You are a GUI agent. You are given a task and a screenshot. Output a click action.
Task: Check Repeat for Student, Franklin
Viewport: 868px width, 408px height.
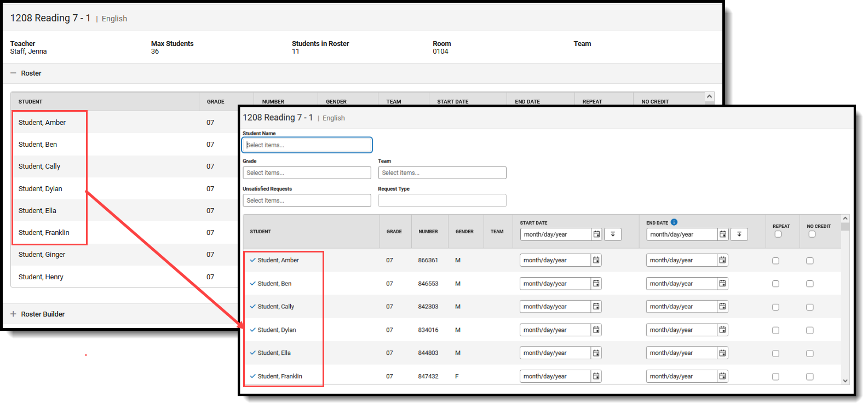(775, 377)
